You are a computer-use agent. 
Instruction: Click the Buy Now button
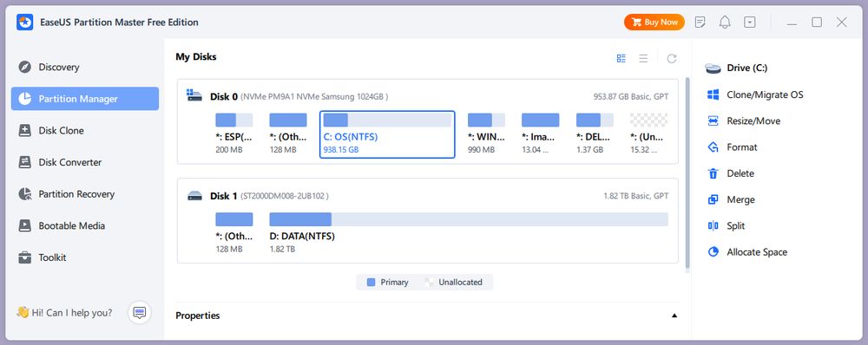click(654, 23)
